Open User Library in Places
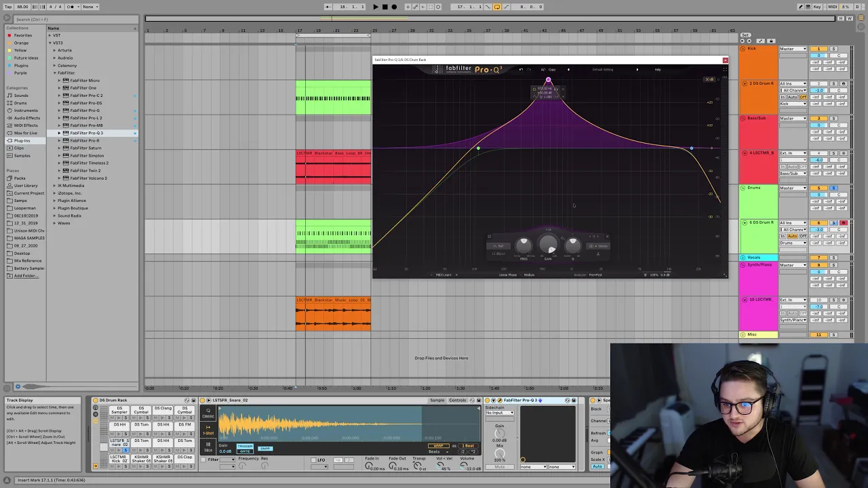This screenshot has height=488, width=868. [26, 186]
